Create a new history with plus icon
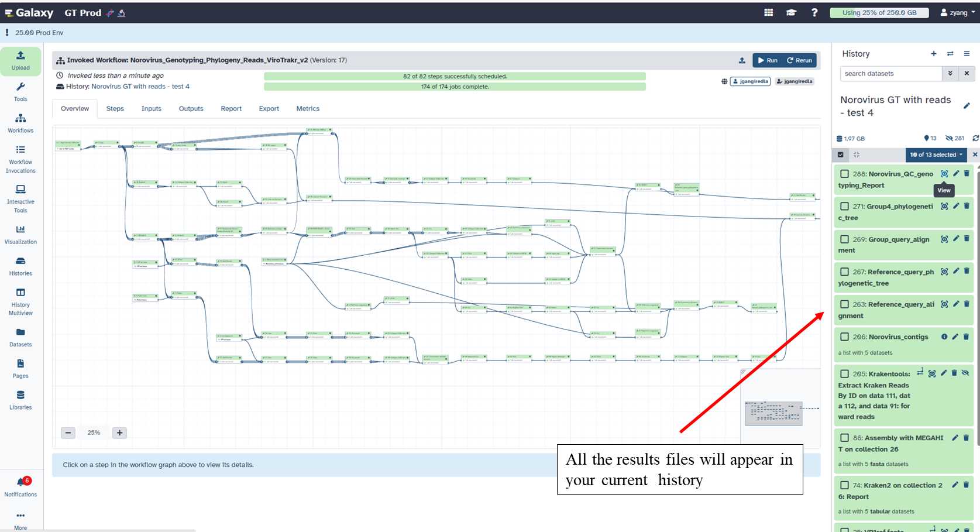The image size is (980, 532). (x=934, y=54)
